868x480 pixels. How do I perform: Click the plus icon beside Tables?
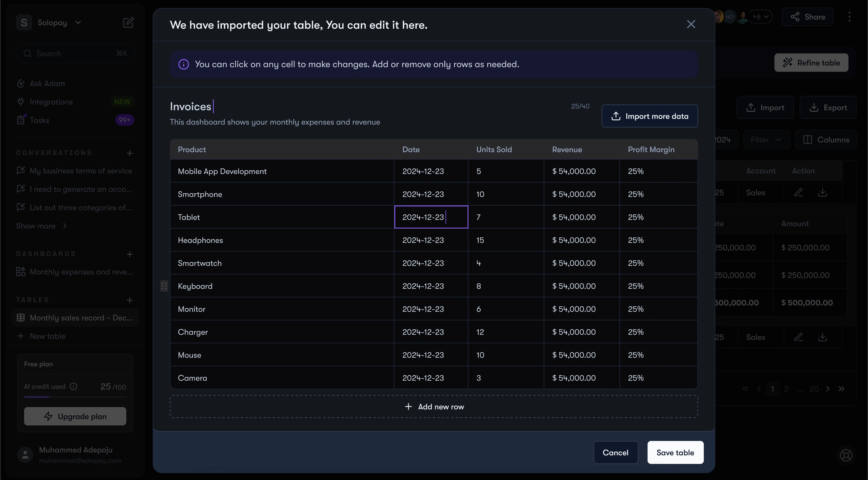[x=130, y=300]
